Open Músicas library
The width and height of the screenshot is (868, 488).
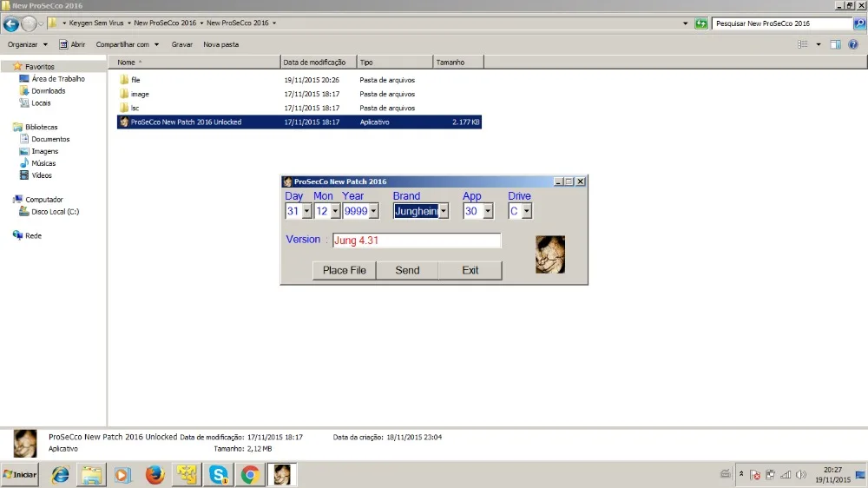click(x=43, y=163)
